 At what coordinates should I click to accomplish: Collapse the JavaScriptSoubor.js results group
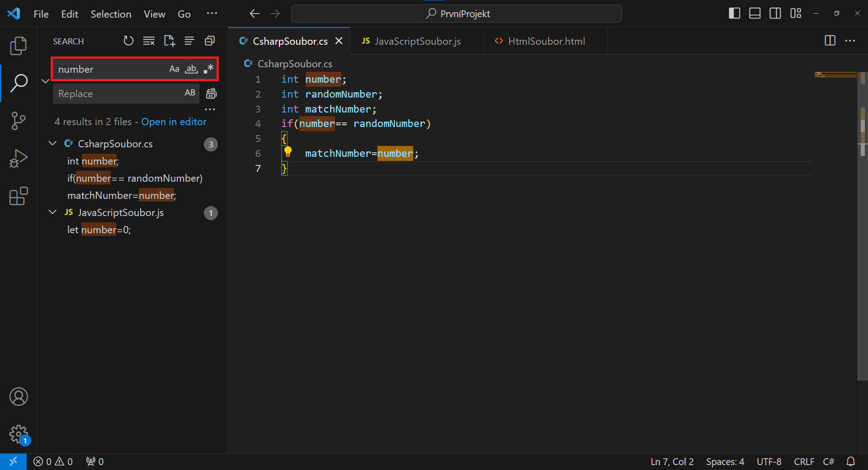coord(52,212)
